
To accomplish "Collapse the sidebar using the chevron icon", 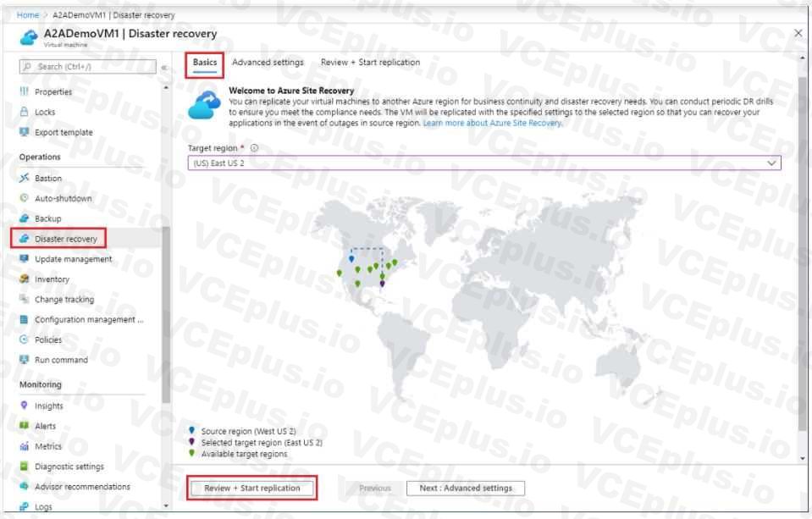I will coord(164,68).
